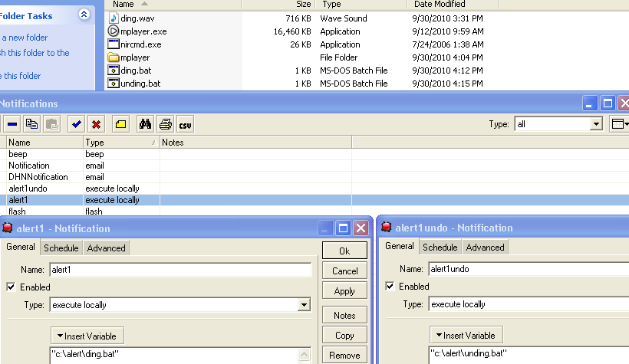Click the red X disable icon
Viewport: 629px width, 364px height.
pyautogui.click(x=97, y=124)
